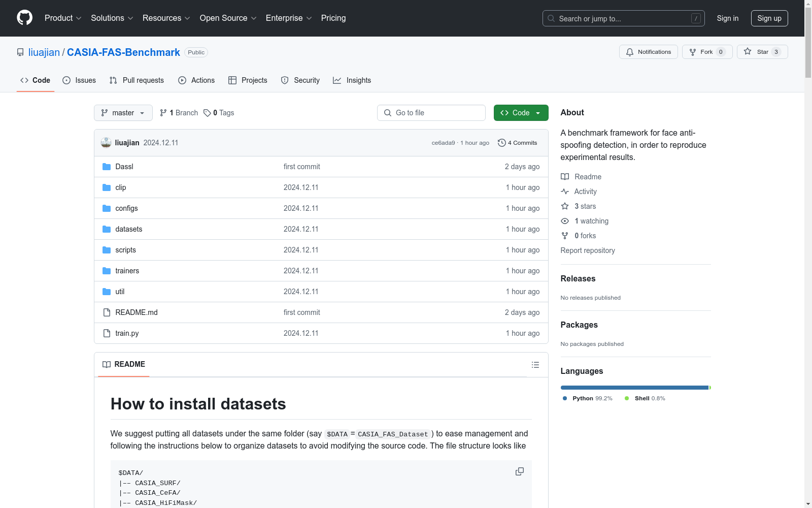Open the Releases heading link
This screenshot has height=508, width=812.
(x=578, y=278)
